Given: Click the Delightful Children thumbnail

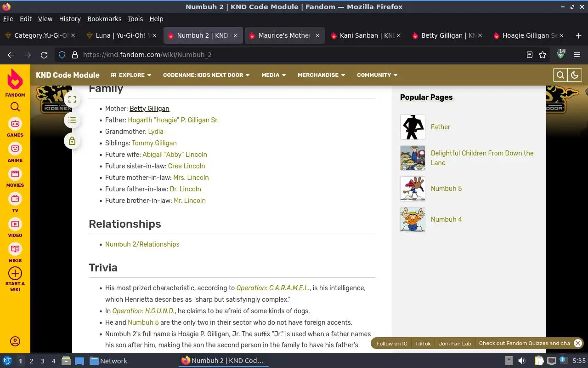Looking at the screenshot, I should point(413,158).
